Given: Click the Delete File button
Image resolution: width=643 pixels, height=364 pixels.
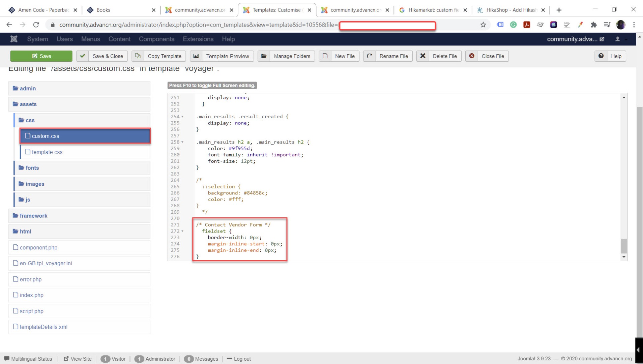Looking at the screenshot, I should 439,56.
